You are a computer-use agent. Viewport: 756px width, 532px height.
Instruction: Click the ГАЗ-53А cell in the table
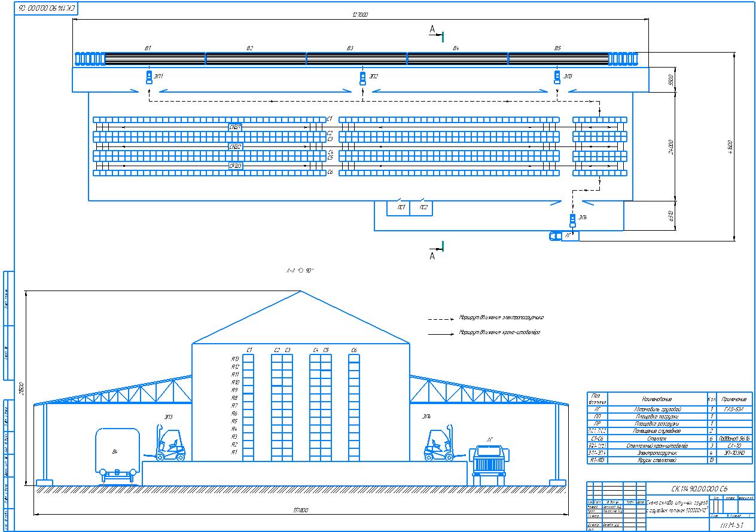coord(733,409)
